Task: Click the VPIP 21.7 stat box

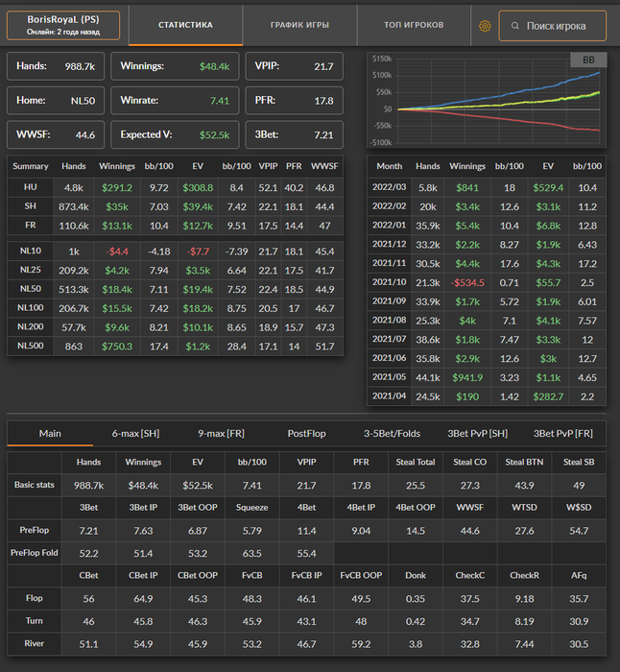Action: [x=295, y=66]
